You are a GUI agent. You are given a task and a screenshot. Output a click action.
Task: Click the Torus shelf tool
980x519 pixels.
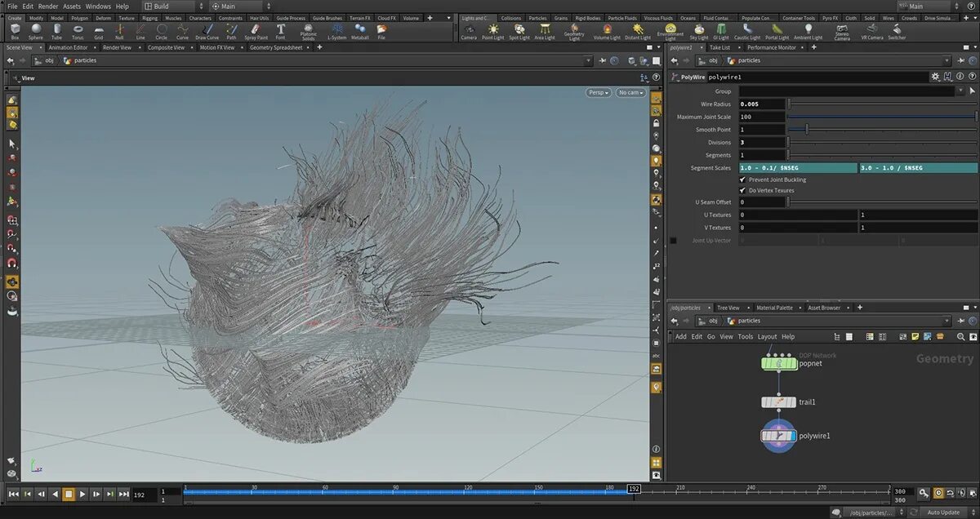click(x=78, y=31)
